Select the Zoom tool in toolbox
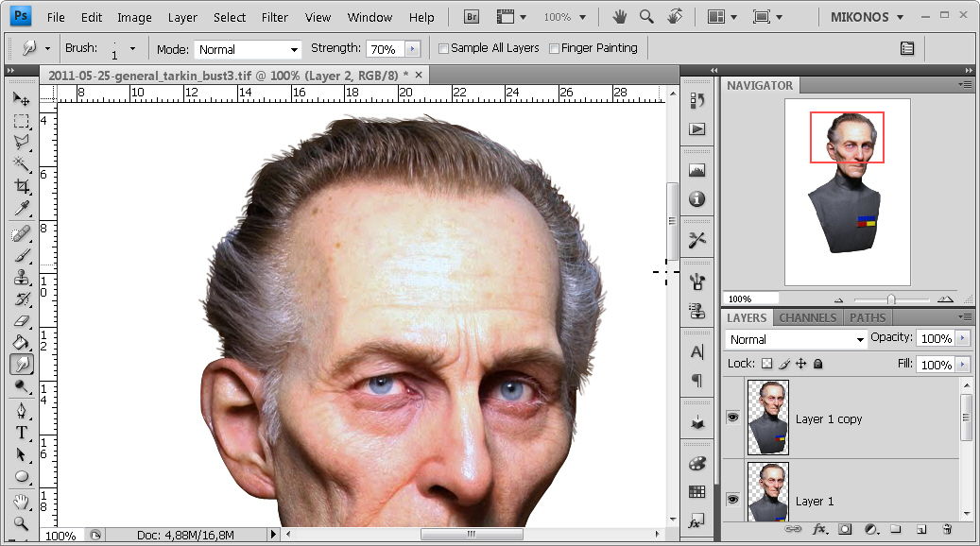 (x=21, y=522)
